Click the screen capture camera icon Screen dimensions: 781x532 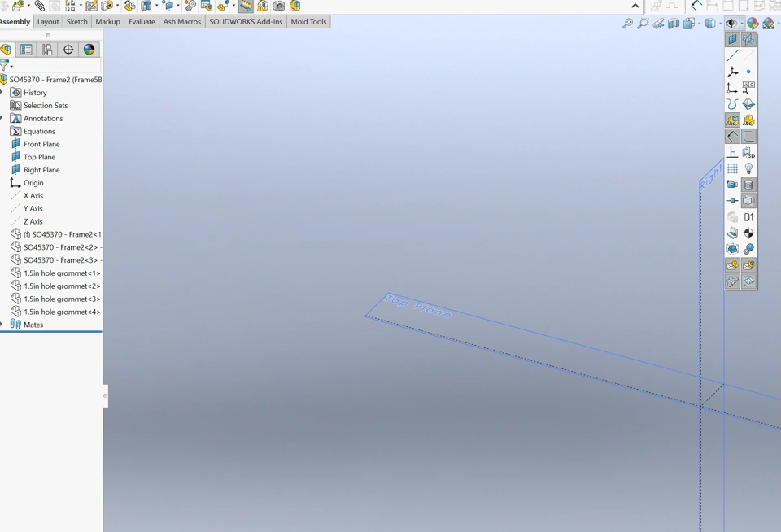tap(279, 6)
